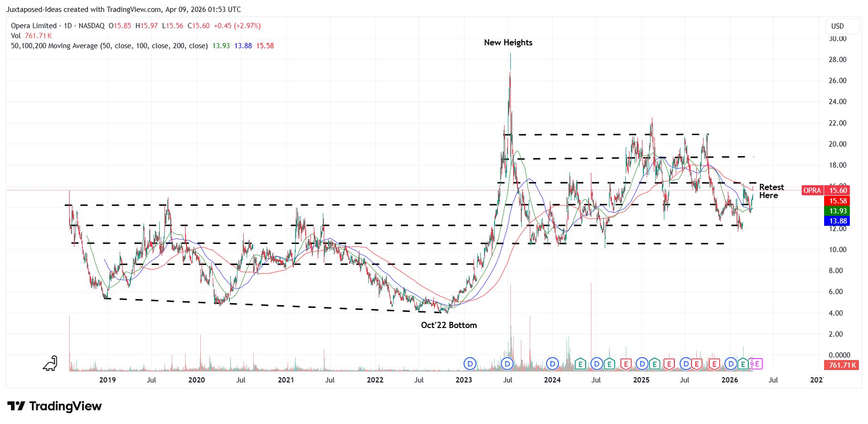
Task: Click the 10.00 price axis label
Action: (x=837, y=250)
